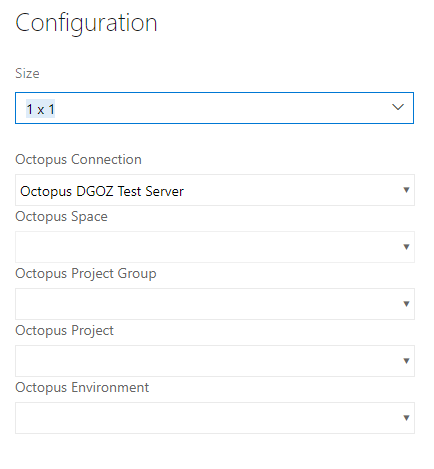Click the Octopus Project Group label
This screenshot has height=469, width=434.
pos(86,274)
